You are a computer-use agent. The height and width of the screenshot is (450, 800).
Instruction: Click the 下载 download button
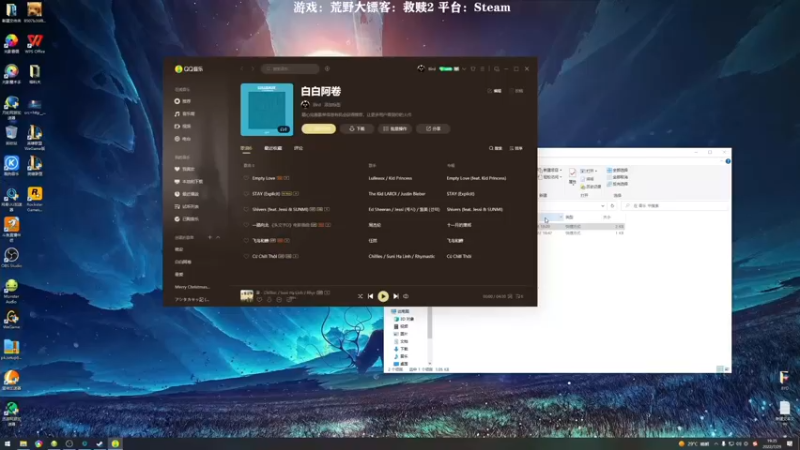pyautogui.click(x=357, y=129)
